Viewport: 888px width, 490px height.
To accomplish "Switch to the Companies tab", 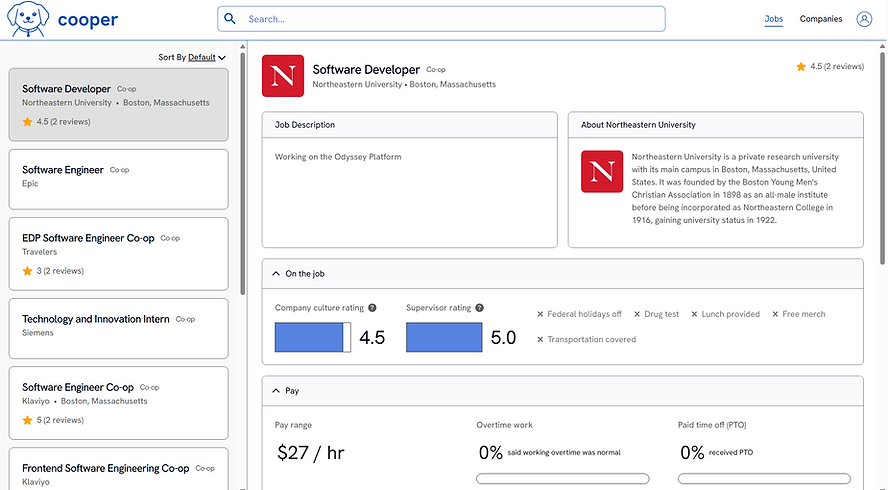I will coord(820,19).
